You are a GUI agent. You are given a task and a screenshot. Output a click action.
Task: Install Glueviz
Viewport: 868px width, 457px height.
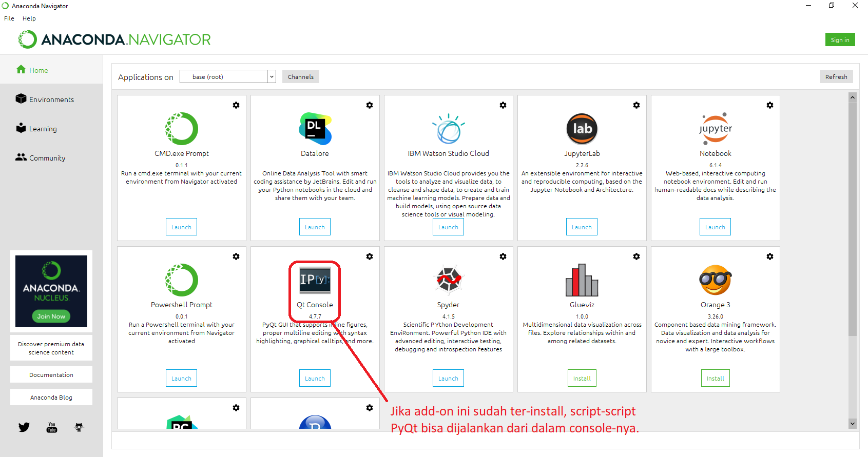[582, 378]
